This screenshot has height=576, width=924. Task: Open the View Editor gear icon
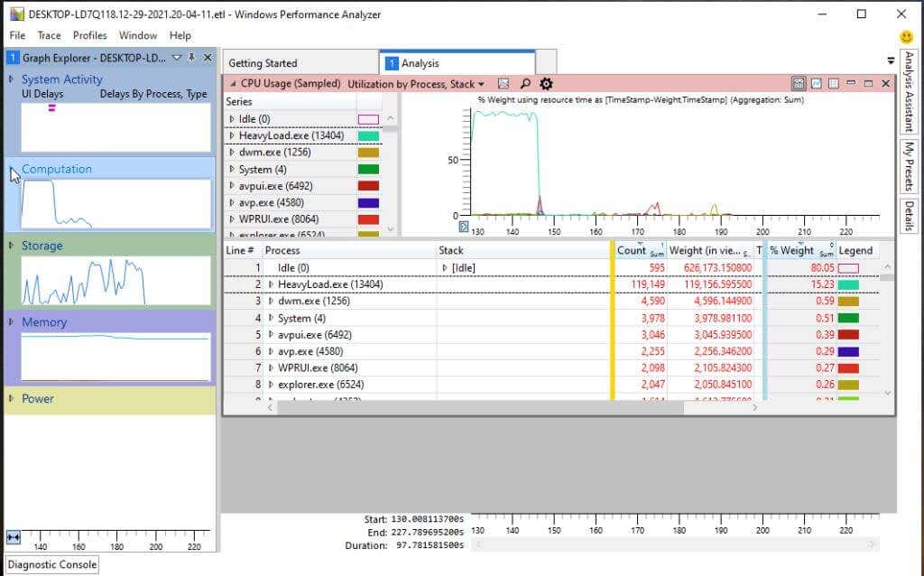tap(546, 84)
